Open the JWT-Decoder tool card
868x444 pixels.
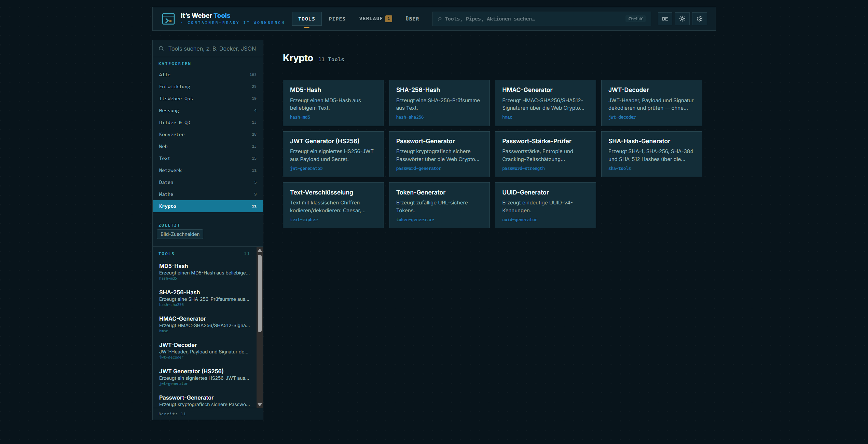651,103
